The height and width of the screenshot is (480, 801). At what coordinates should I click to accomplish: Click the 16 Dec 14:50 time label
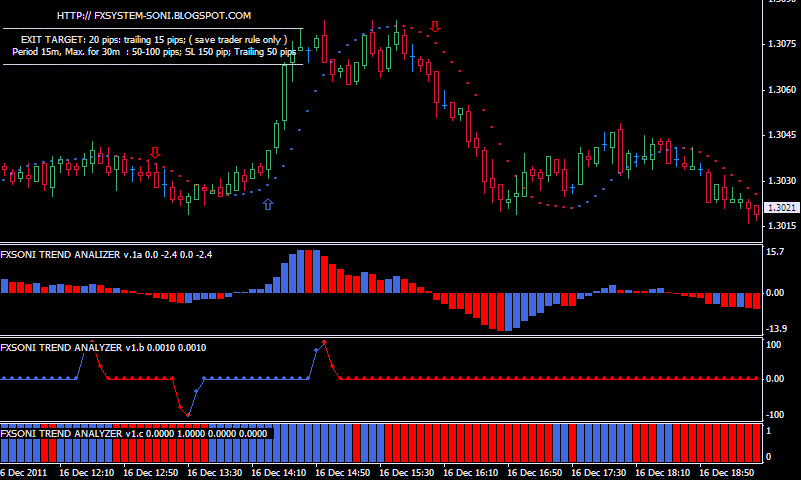[x=343, y=473]
